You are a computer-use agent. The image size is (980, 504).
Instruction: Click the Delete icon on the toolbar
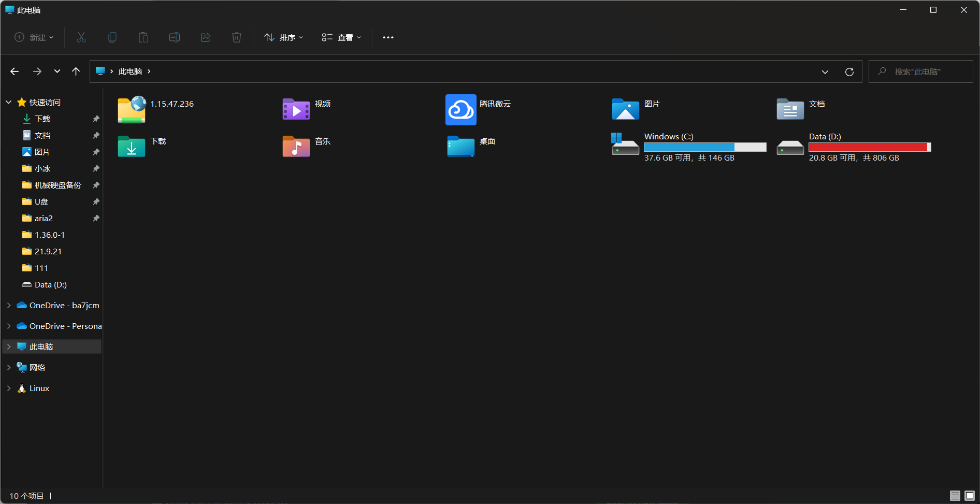coord(237,37)
